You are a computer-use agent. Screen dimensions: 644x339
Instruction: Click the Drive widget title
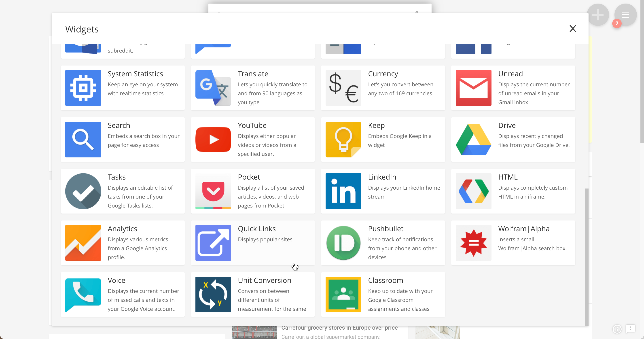507,125
